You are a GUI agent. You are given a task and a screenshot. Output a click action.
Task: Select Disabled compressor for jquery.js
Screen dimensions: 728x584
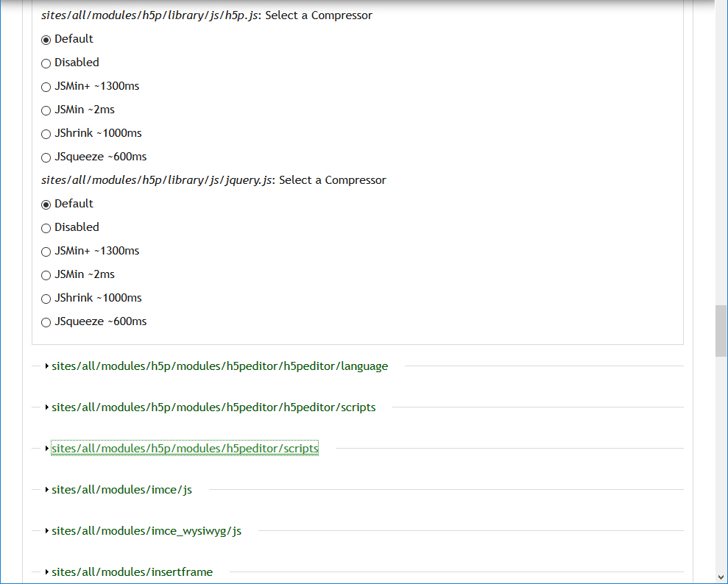point(46,228)
